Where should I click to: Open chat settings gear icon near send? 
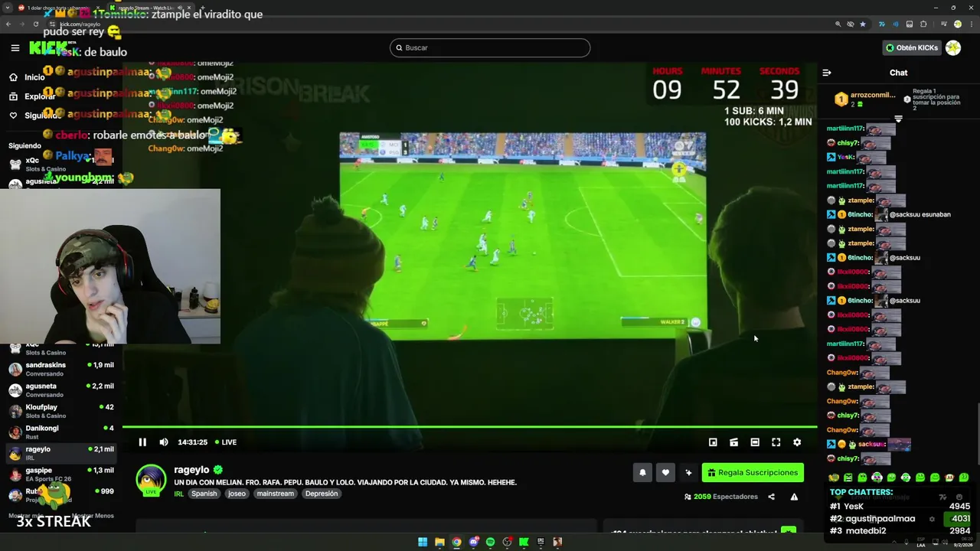(x=932, y=519)
